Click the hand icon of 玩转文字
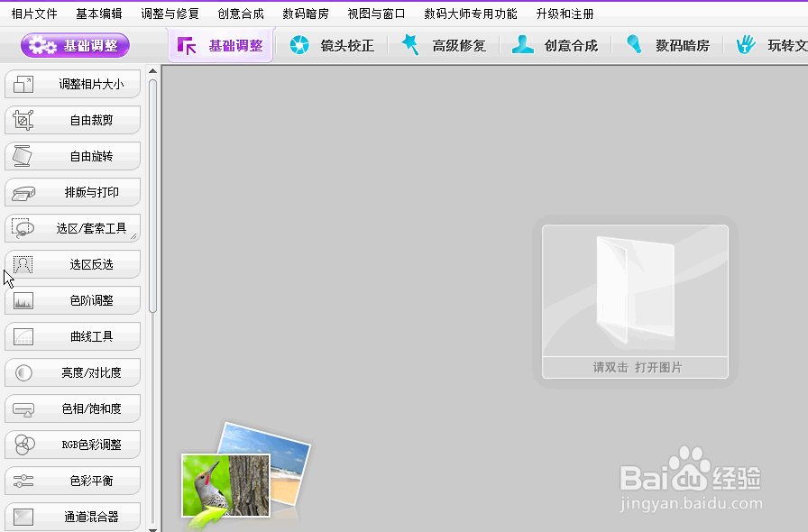Screen dimensions: 808x532 coord(746,45)
